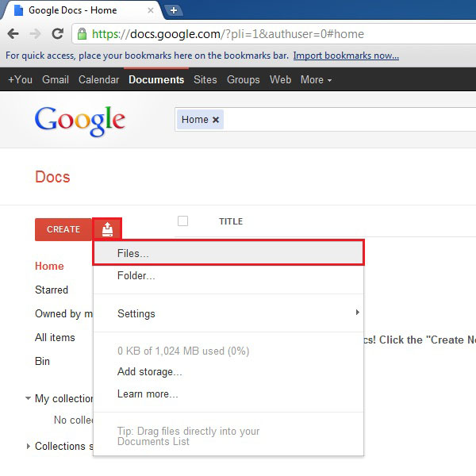Click the Google logo
The width and height of the screenshot is (476, 476).
click(x=80, y=121)
